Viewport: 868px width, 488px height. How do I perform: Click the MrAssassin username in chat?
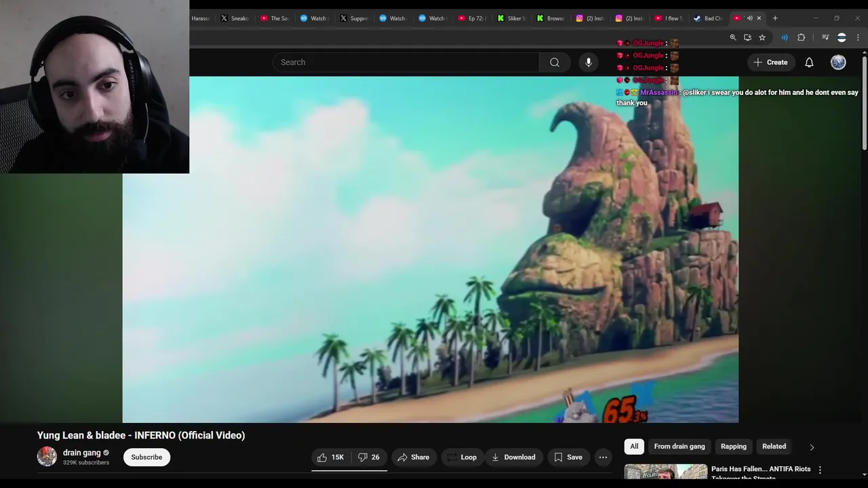(x=658, y=92)
